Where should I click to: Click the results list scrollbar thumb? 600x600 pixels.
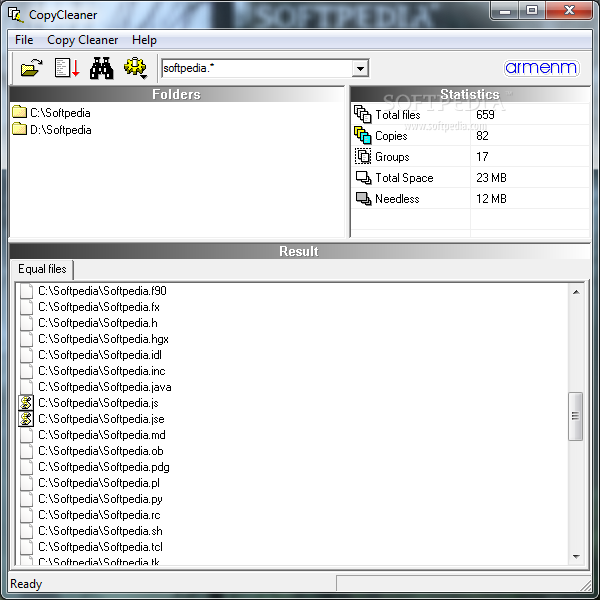pos(576,416)
